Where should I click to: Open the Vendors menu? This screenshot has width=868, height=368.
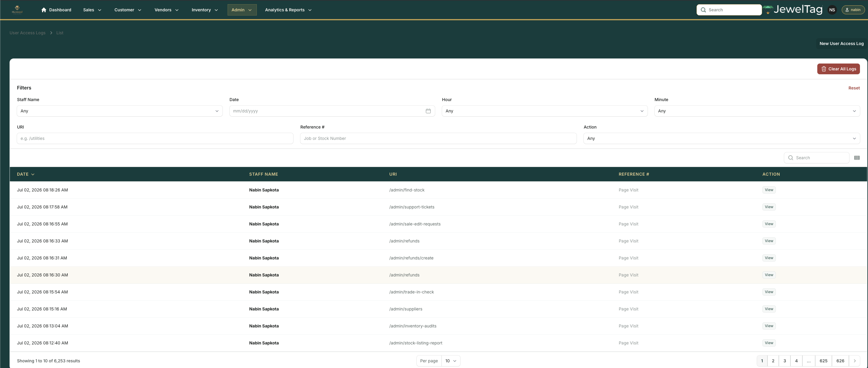[166, 10]
